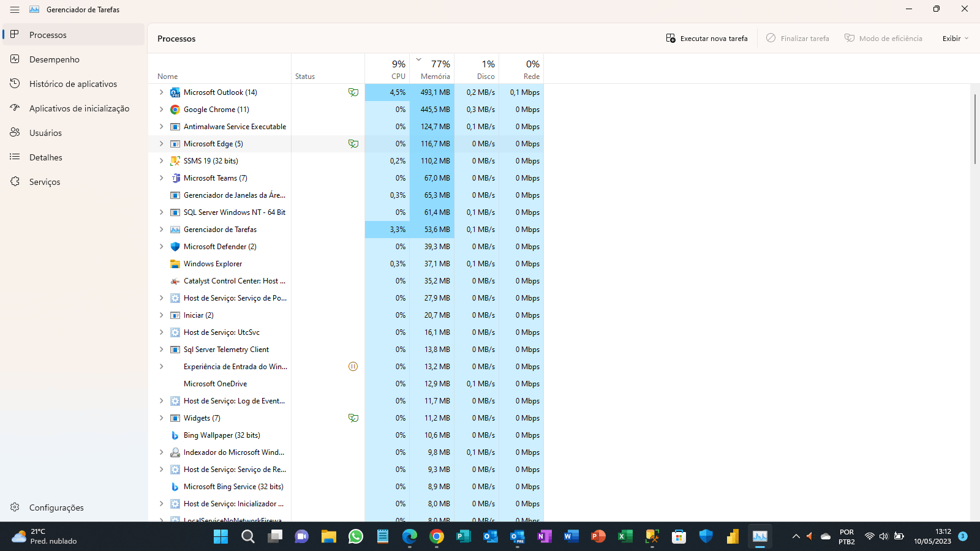Open the Exibir dropdown menu
The width and height of the screenshot is (980, 551).
point(956,39)
